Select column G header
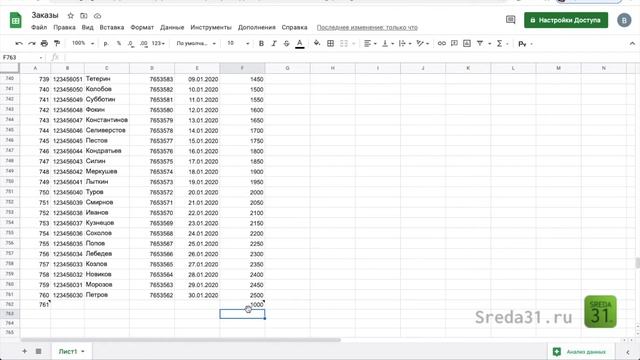 click(287, 68)
